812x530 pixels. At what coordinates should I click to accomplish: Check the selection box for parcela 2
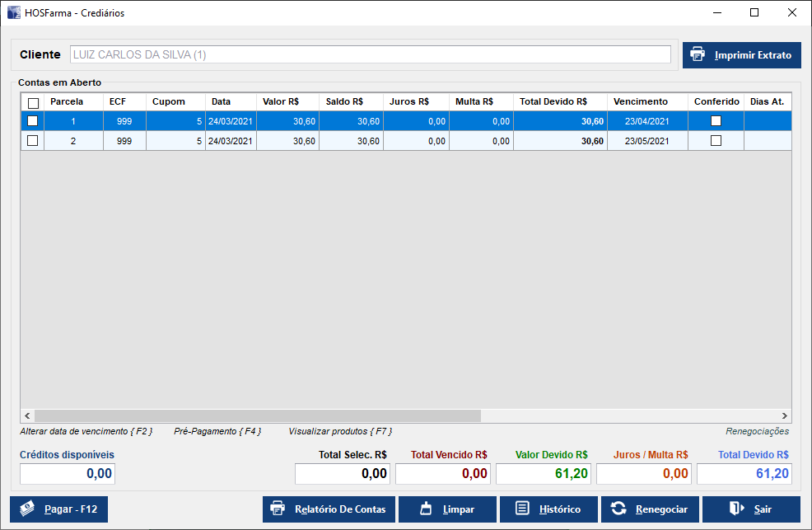(33, 141)
